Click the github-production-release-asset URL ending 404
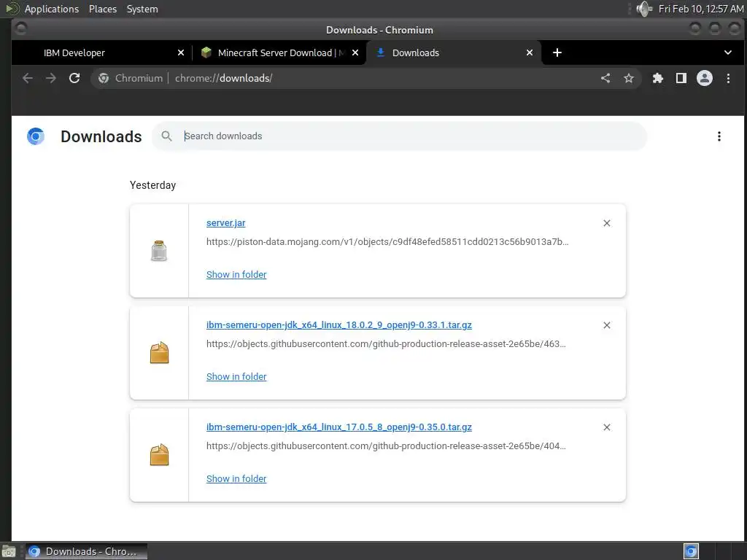The image size is (747, 560). point(386,446)
